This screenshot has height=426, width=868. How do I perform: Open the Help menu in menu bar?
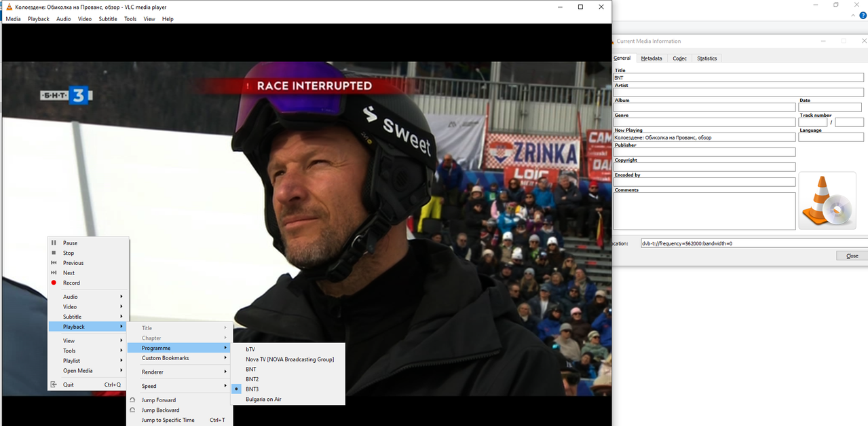[168, 19]
